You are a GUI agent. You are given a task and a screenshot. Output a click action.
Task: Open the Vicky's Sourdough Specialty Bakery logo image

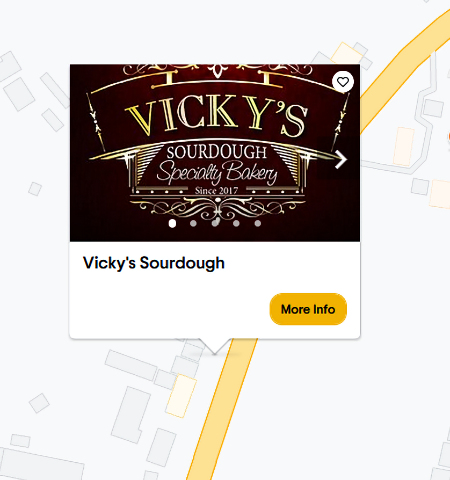215,153
